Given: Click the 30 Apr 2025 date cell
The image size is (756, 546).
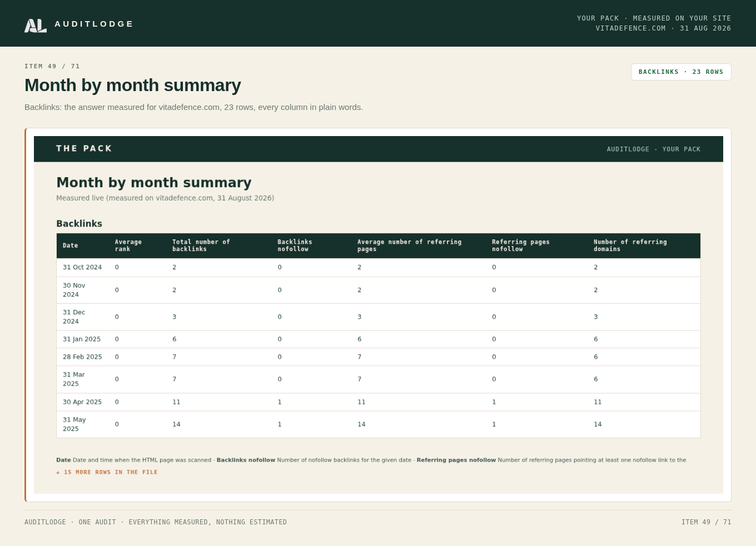Looking at the screenshot, I should tap(82, 402).
